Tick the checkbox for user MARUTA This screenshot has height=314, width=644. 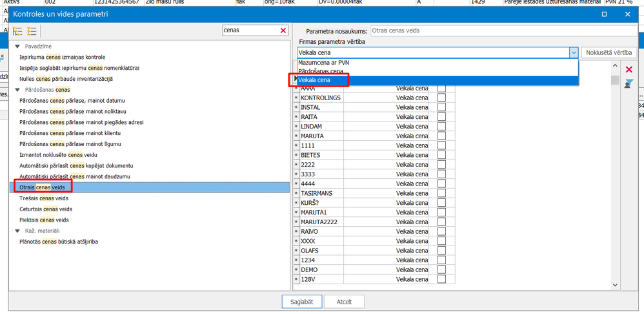click(441, 136)
